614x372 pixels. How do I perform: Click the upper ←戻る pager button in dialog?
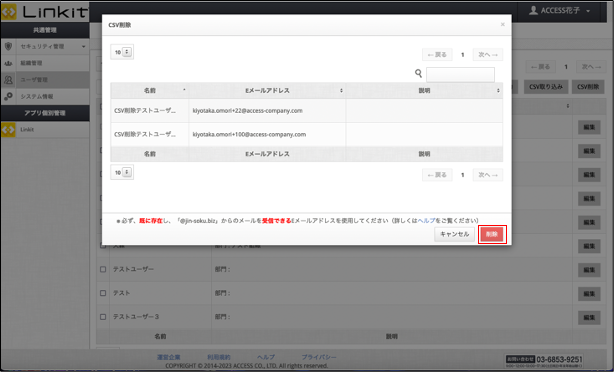[437, 54]
